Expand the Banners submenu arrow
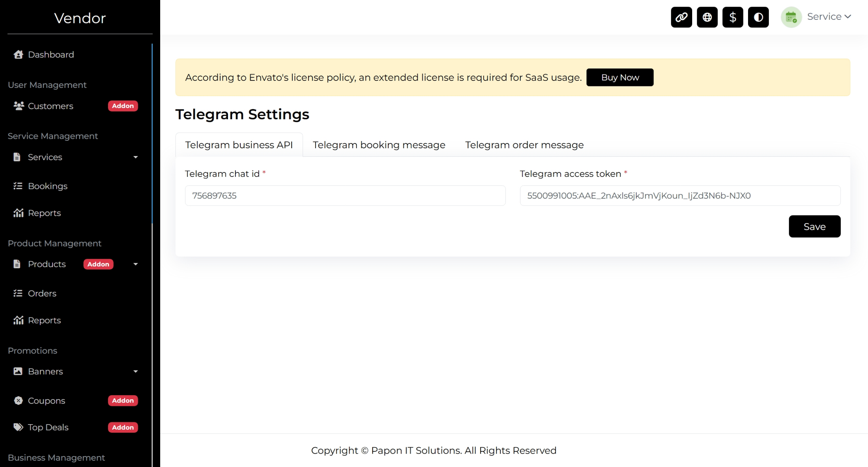Viewport: 868px width, 467px height. 136,371
